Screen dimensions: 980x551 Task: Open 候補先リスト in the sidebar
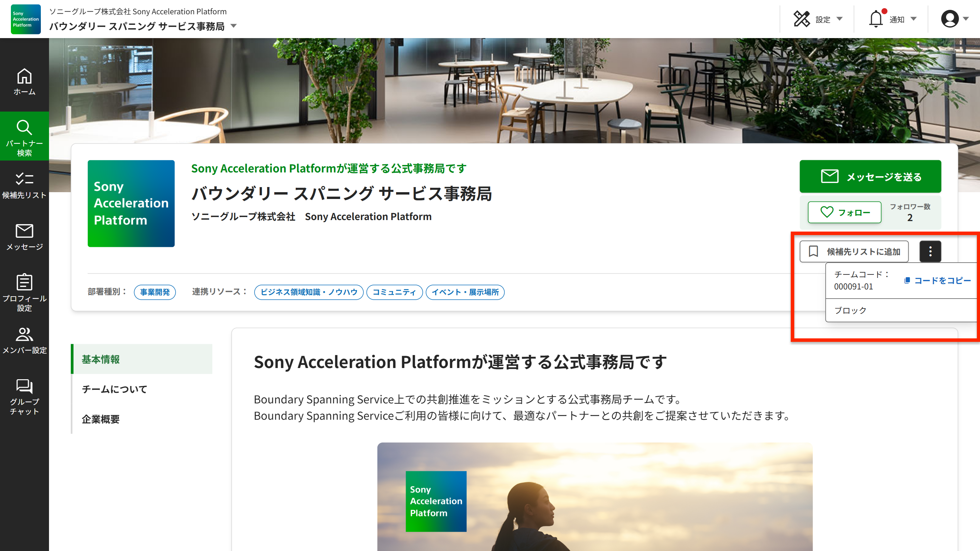coord(24,186)
